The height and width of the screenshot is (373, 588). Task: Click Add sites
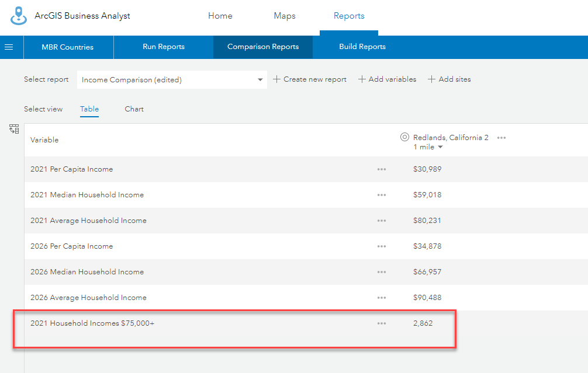449,79
